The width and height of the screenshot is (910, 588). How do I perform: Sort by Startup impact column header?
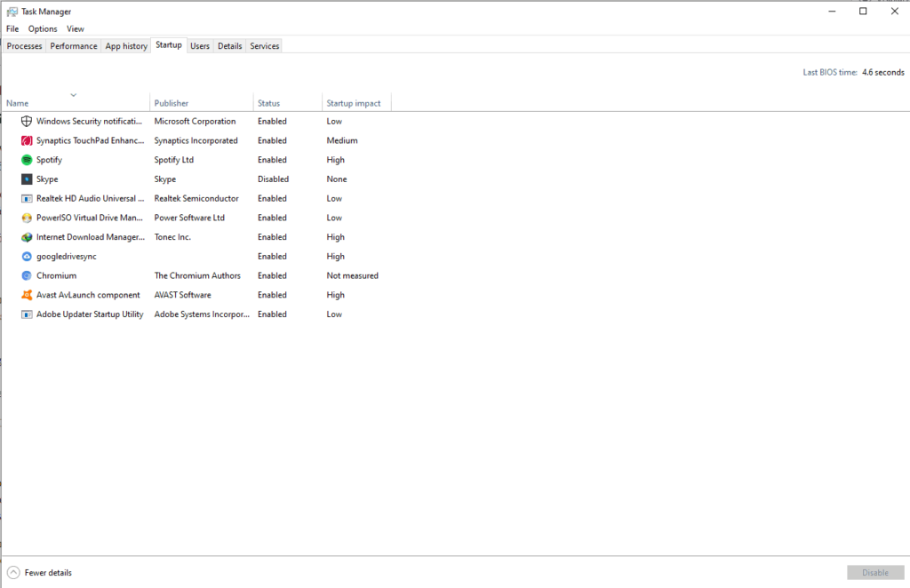pyautogui.click(x=354, y=103)
